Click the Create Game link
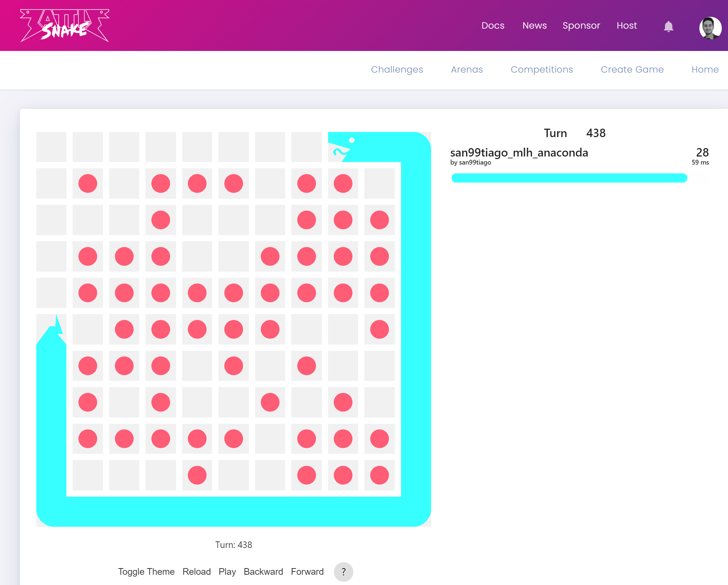This screenshot has width=728, height=585. point(632,70)
